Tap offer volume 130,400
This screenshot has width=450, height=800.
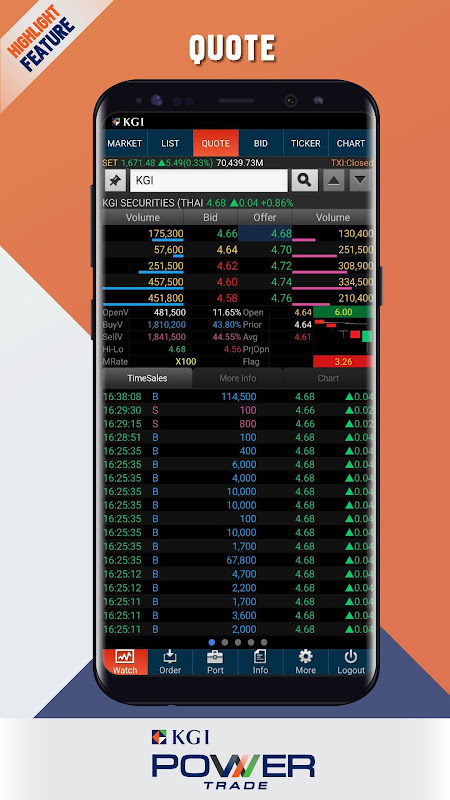pyautogui.click(x=356, y=234)
